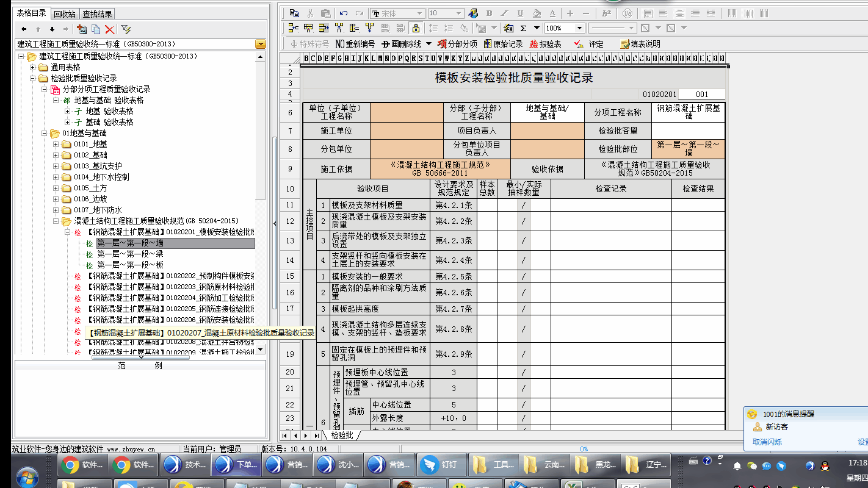Click the 原始记录 button
Image resolution: width=868 pixels, height=488 pixels.
pos(503,44)
